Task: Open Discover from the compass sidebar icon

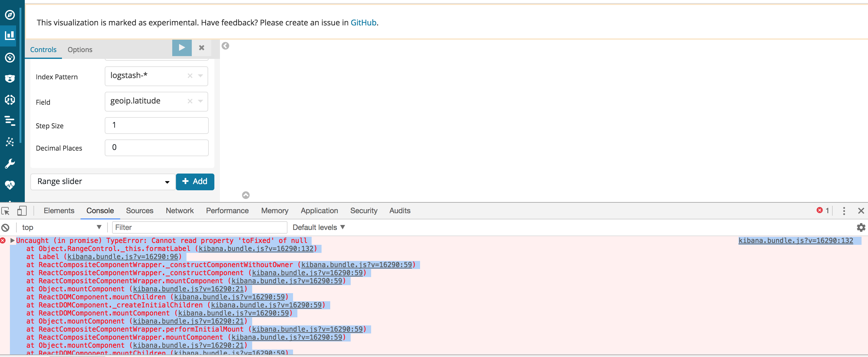Action: (10, 15)
